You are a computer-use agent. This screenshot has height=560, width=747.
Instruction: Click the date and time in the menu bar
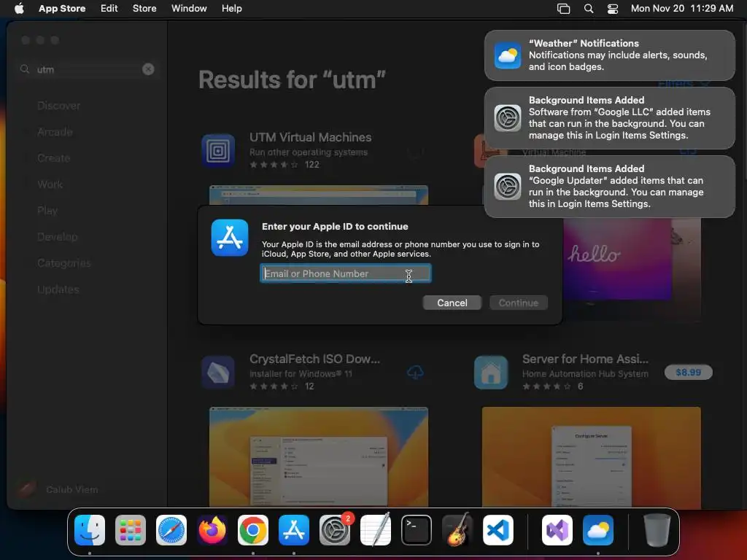point(682,8)
